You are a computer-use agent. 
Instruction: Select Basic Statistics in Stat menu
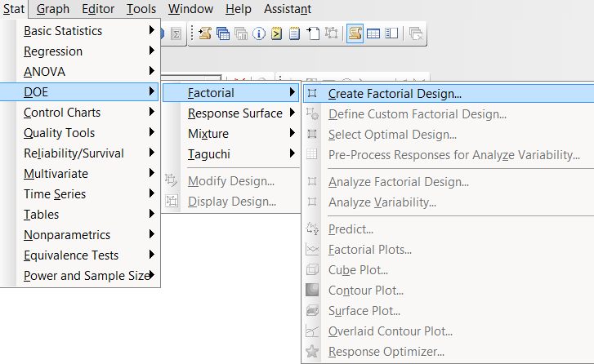tap(80, 31)
